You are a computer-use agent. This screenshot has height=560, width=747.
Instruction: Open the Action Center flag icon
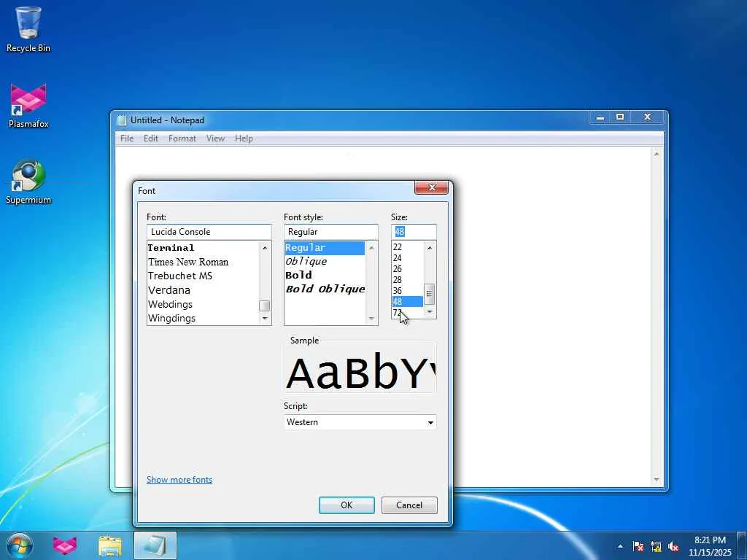(x=638, y=546)
